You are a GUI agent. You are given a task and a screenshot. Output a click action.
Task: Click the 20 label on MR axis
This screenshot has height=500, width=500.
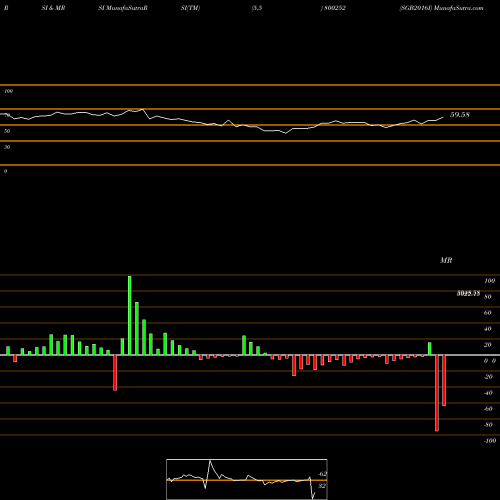pyautogui.click(x=487, y=345)
